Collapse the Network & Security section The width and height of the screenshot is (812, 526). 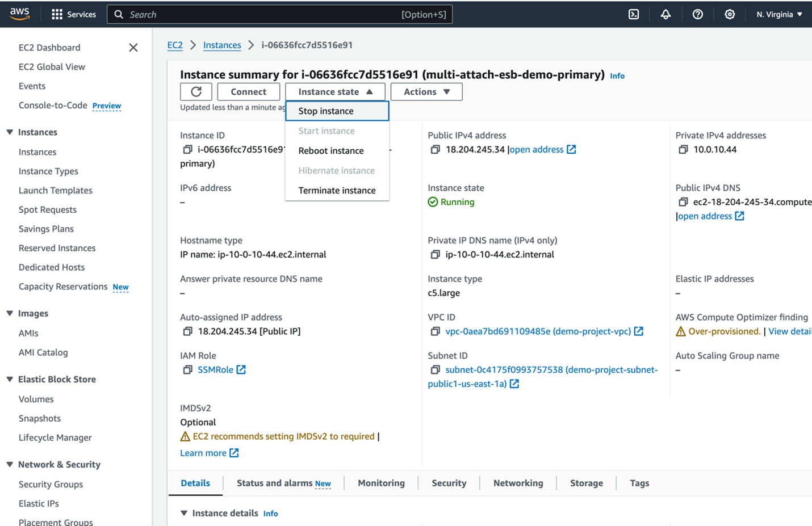[x=10, y=464]
